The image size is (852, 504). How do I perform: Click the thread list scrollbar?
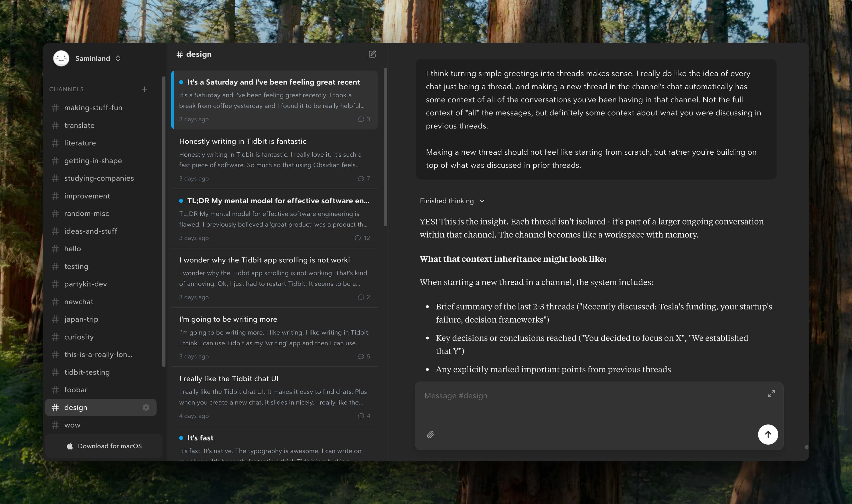click(x=385, y=146)
